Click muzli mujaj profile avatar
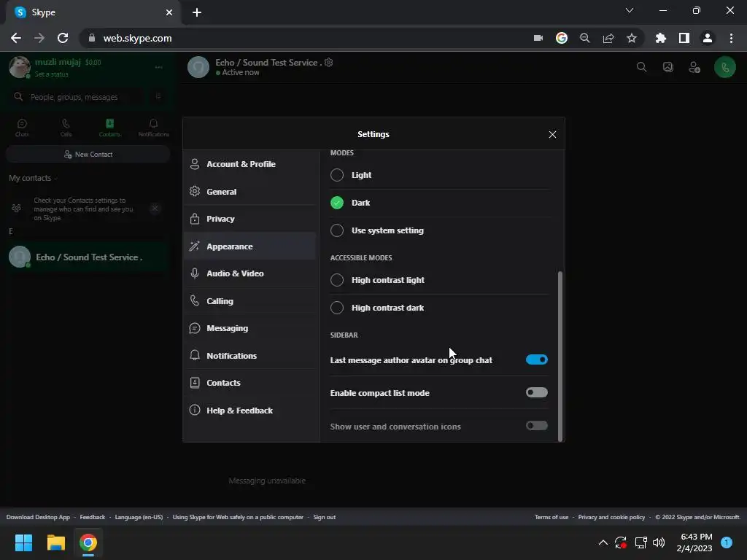Image resolution: width=747 pixels, height=560 pixels. coord(20,67)
